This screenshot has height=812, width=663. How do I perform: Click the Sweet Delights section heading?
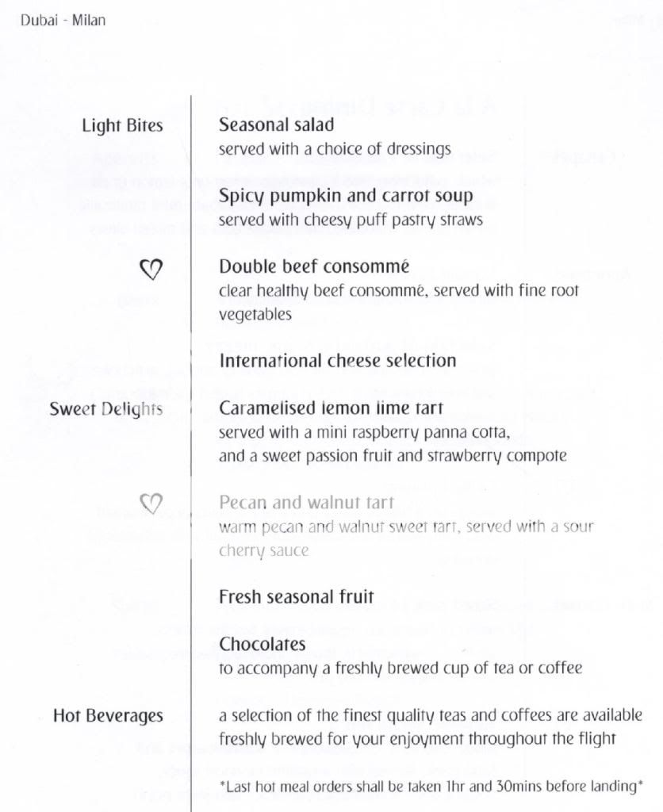point(105,409)
